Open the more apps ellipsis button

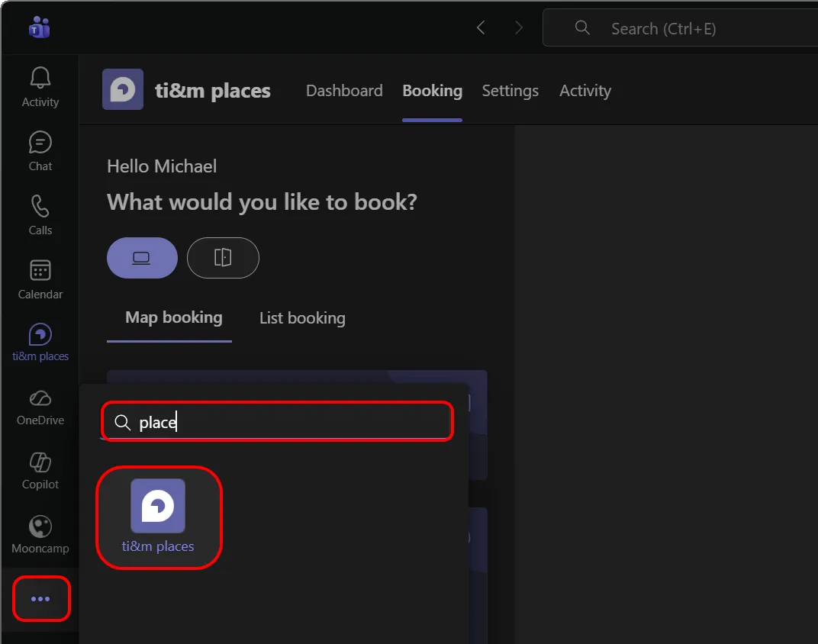tap(40, 599)
